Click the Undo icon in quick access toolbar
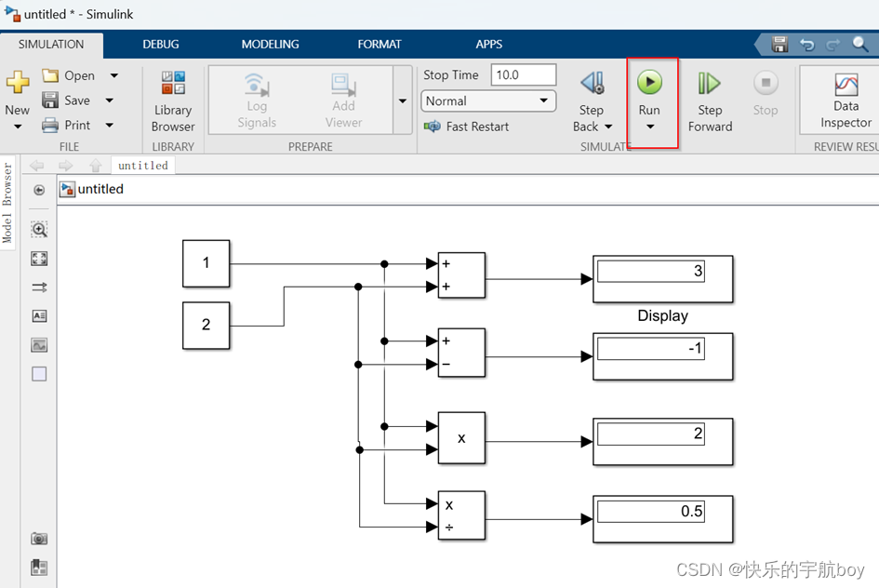Screen dimensions: 879x588 pos(806,44)
